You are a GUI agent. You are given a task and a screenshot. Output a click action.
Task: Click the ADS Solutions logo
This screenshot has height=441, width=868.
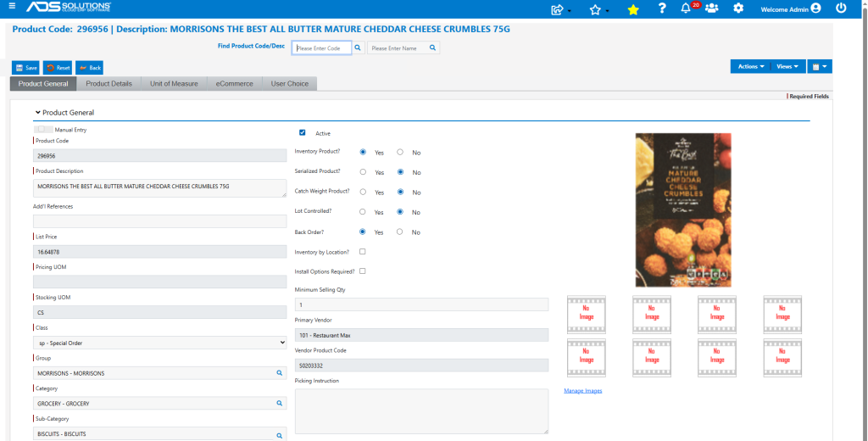coord(69,7)
